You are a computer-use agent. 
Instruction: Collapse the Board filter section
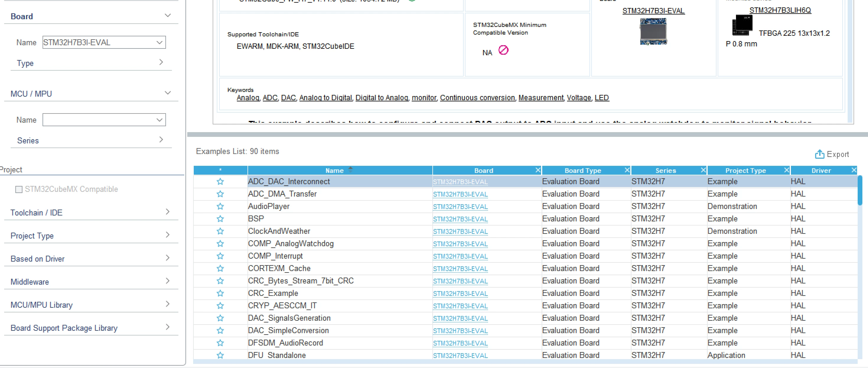[167, 16]
